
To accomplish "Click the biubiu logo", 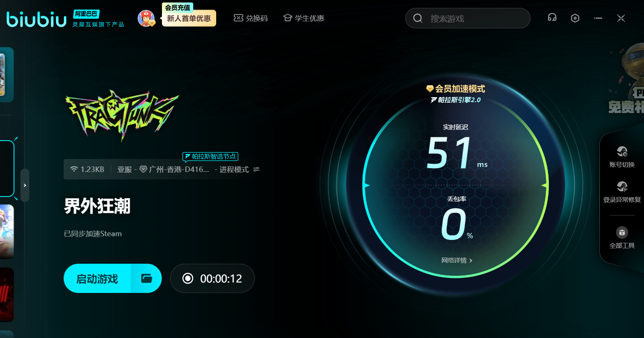I will 36,19.
